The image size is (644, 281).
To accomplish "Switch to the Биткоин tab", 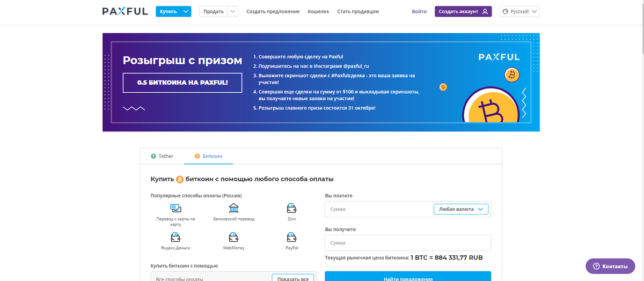I will coord(208,156).
